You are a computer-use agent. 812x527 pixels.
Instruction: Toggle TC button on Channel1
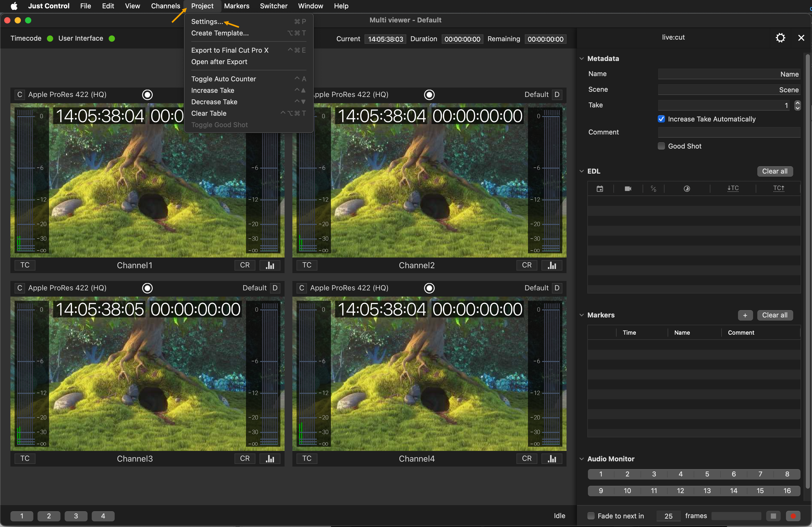(25, 265)
